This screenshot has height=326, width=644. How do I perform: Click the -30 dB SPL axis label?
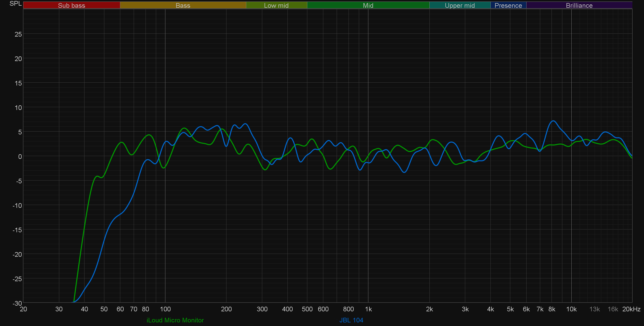click(17, 303)
